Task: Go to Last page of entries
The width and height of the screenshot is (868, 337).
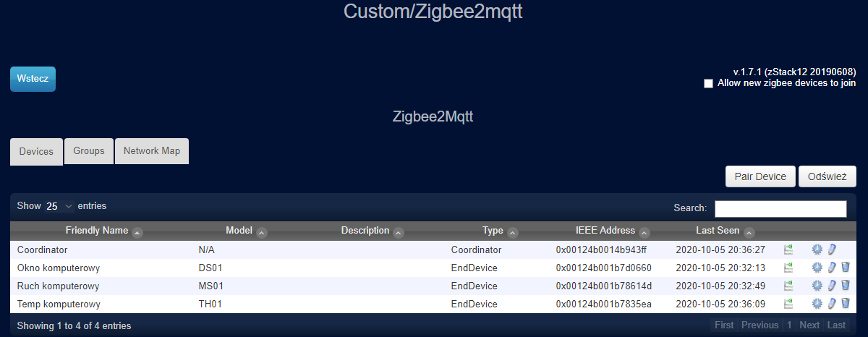Action: pos(836,325)
